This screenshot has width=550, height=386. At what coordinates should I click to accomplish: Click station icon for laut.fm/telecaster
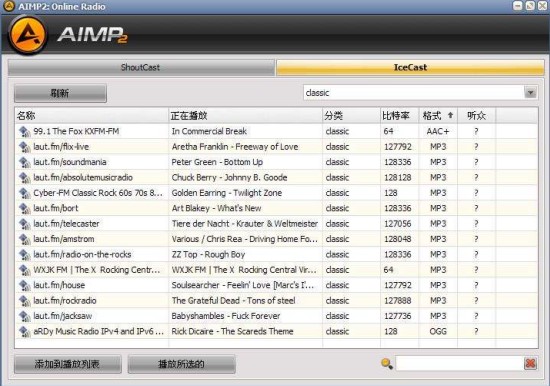click(25, 224)
